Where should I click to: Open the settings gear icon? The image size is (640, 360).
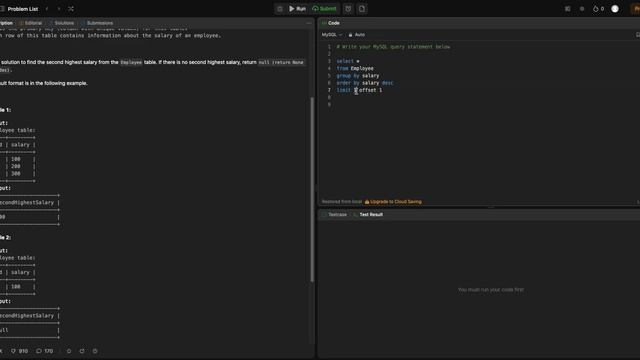point(582,9)
